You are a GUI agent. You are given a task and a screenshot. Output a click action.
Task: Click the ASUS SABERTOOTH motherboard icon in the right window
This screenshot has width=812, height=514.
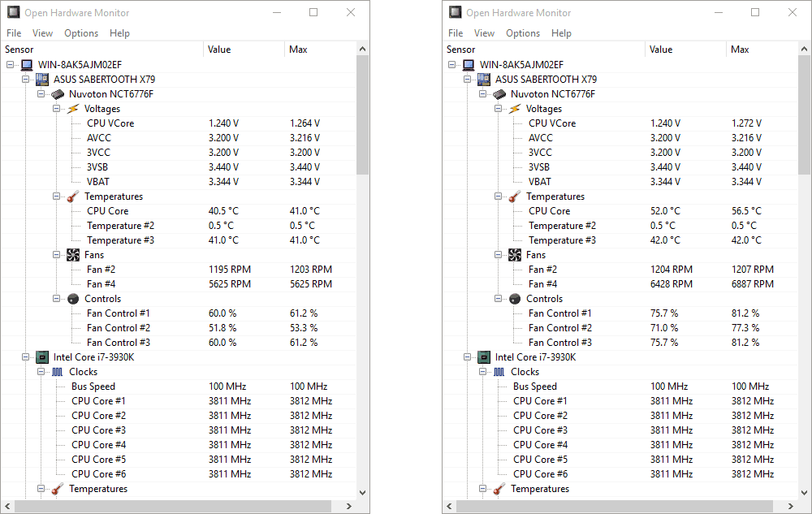[483, 80]
